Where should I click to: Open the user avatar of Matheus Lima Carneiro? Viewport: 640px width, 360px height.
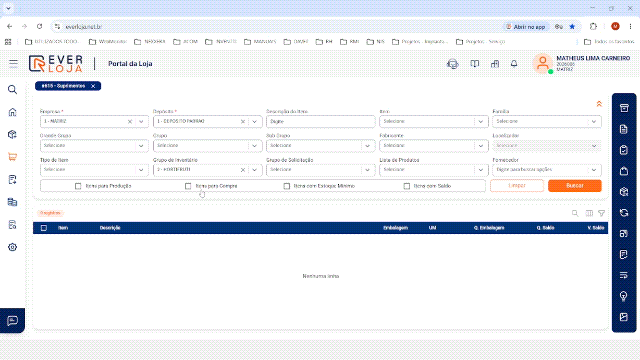point(542,63)
